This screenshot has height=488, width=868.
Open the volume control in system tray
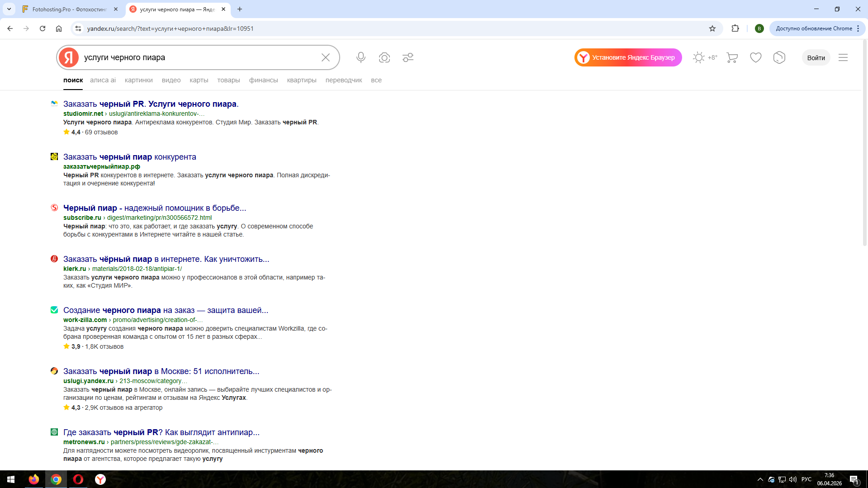(x=793, y=479)
